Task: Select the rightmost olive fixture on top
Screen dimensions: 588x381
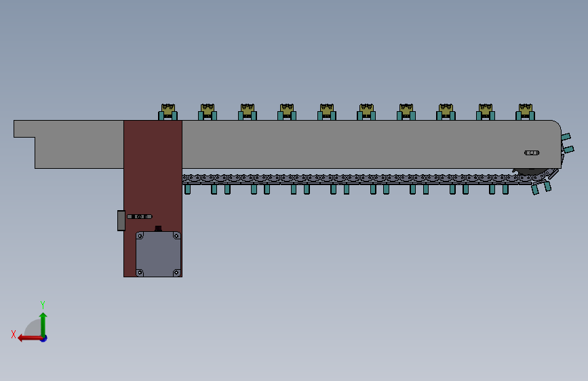Action: (525, 112)
